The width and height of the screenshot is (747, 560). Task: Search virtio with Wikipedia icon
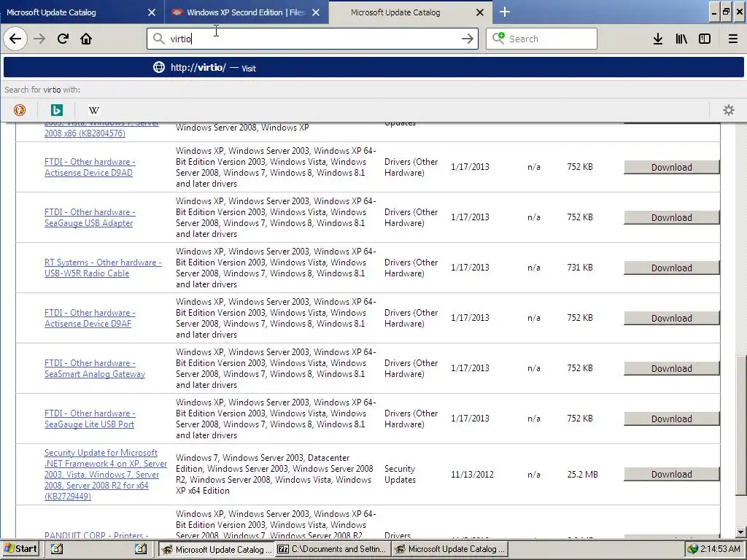pyautogui.click(x=94, y=110)
